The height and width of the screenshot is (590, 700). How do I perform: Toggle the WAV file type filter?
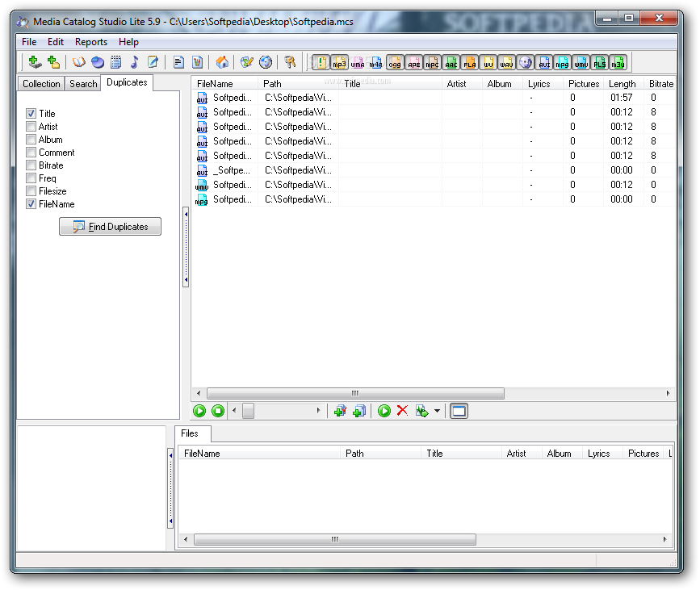pyautogui.click(x=507, y=62)
